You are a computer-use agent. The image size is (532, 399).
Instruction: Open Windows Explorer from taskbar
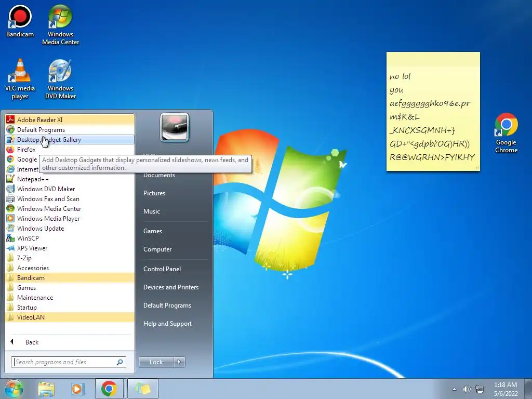click(x=46, y=389)
